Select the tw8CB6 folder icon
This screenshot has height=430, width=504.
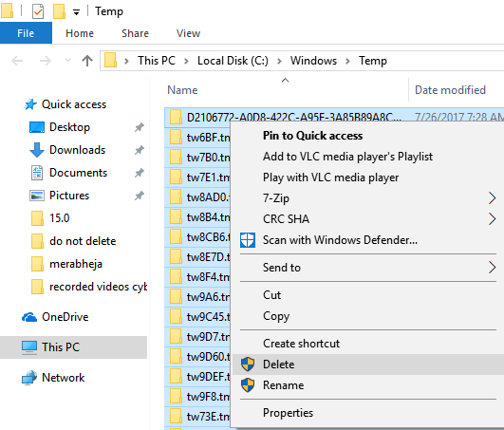coord(176,237)
